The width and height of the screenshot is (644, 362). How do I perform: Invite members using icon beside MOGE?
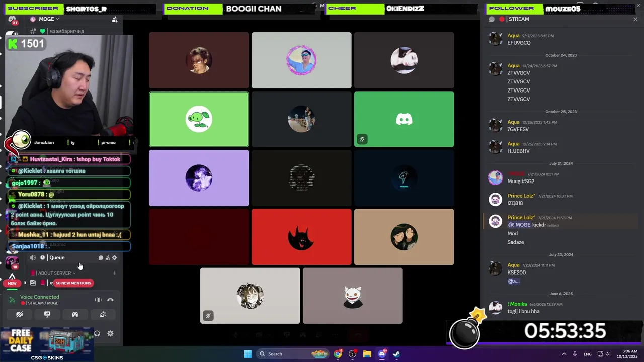115,19
